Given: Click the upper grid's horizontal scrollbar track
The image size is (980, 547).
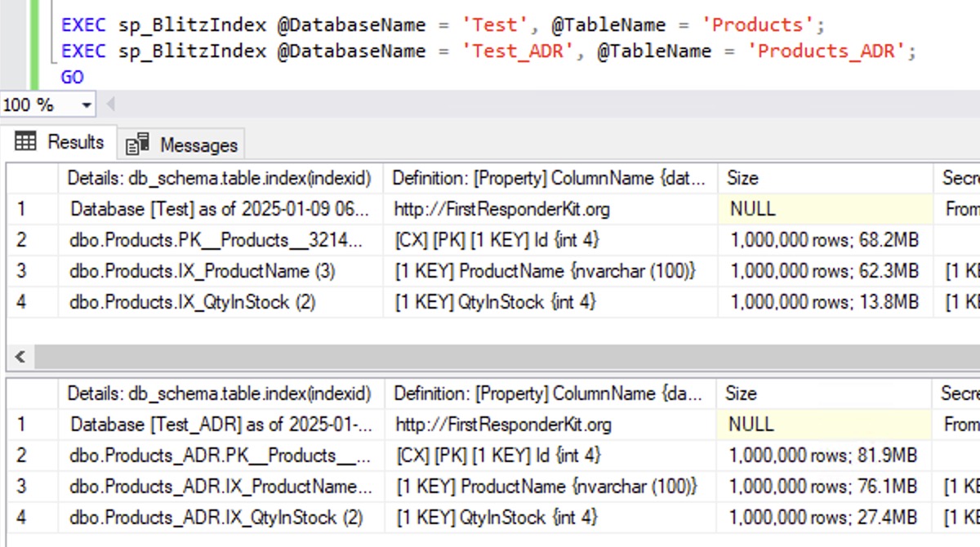Looking at the screenshot, I should coord(490,357).
